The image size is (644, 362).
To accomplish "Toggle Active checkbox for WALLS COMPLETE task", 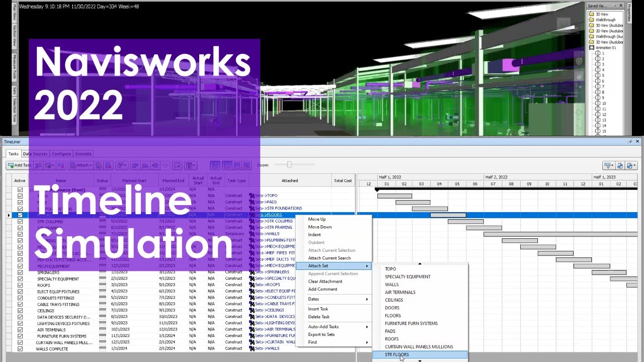I will coord(20,348).
